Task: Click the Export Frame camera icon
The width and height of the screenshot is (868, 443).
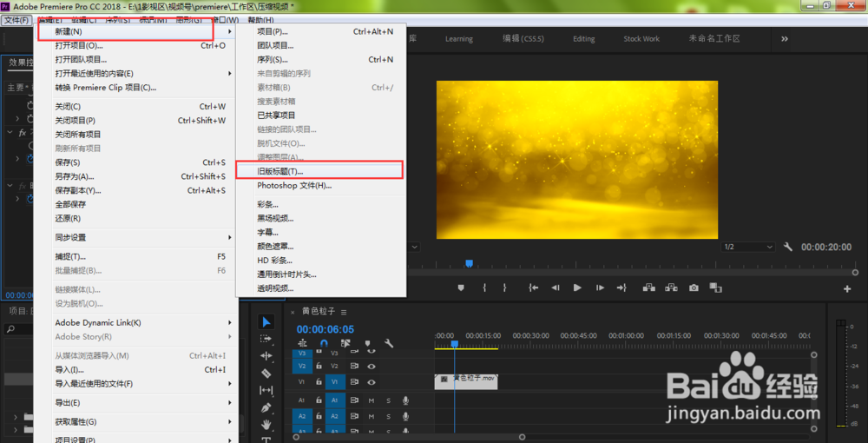Action: pyautogui.click(x=694, y=288)
